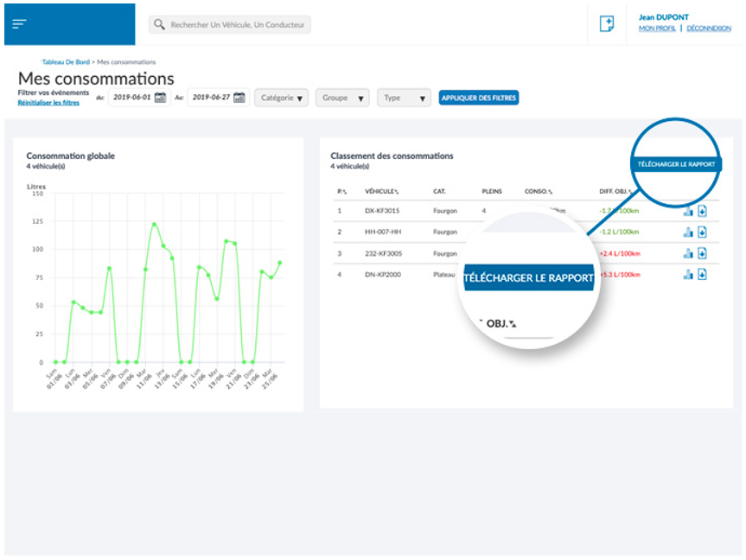Click the add-document icon in header
The image size is (746, 560).
point(607,24)
